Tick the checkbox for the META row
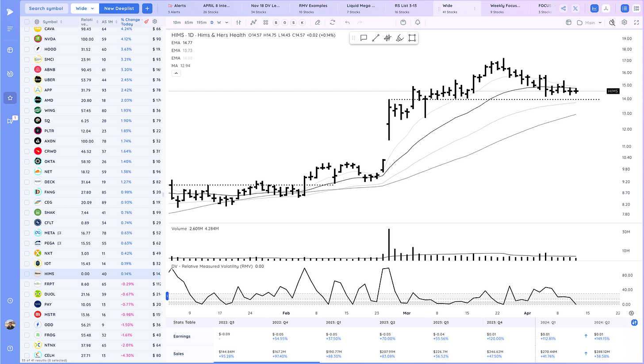This screenshot has width=644, height=364. [x=27, y=233]
